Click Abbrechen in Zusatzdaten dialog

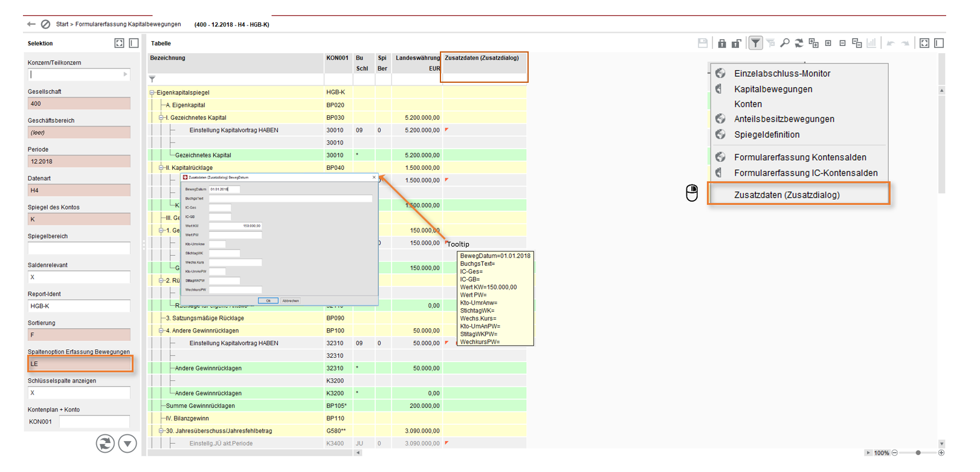click(x=291, y=300)
